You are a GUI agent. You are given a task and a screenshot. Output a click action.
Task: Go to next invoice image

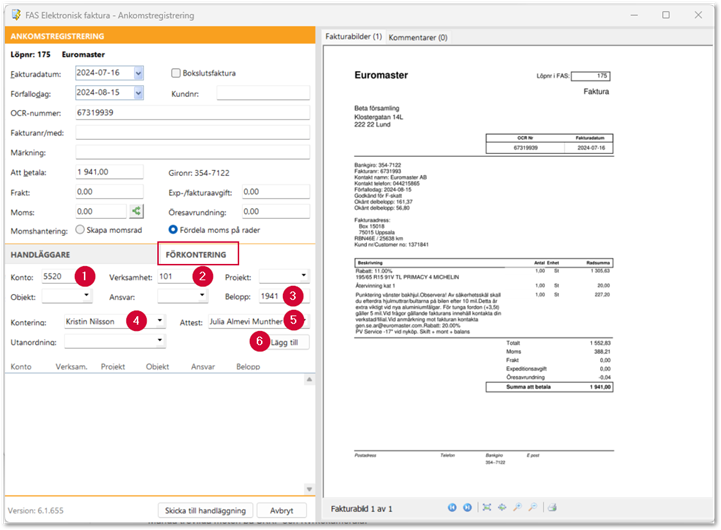click(467, 507)
